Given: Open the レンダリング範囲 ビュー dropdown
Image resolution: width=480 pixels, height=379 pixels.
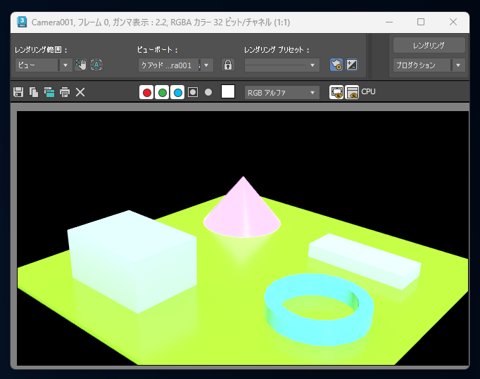Looking at the screenshot, I should coord(43,65).
